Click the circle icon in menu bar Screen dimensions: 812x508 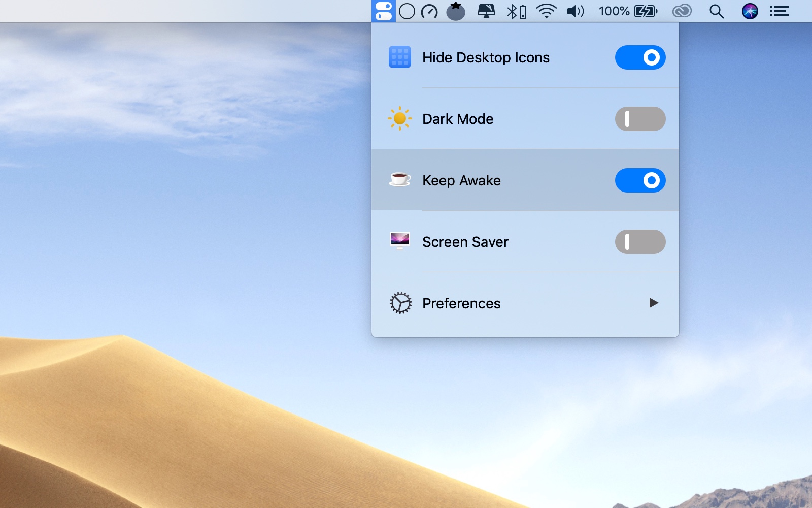coord(407,11)
